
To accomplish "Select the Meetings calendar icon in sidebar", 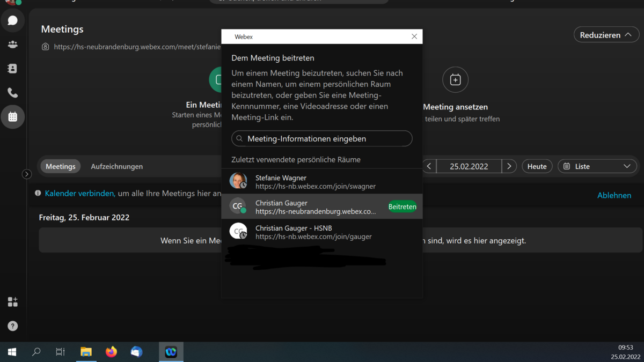I will pyautogui.click(x=13, y=117).
